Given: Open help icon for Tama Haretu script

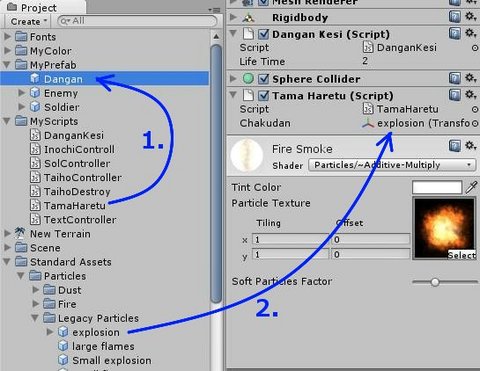Looking at the screenshot, I should (x=455, y=95).
